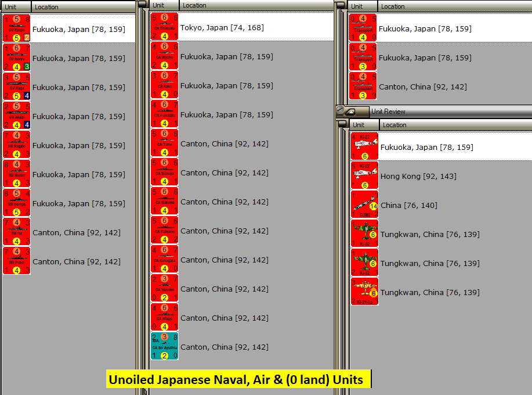Select the BB Mutsu battleship counter

(17, 174)
